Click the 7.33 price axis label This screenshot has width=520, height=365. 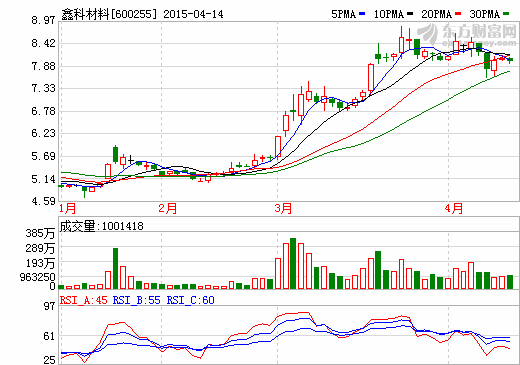pyautogui.click(x=43, y=88)
